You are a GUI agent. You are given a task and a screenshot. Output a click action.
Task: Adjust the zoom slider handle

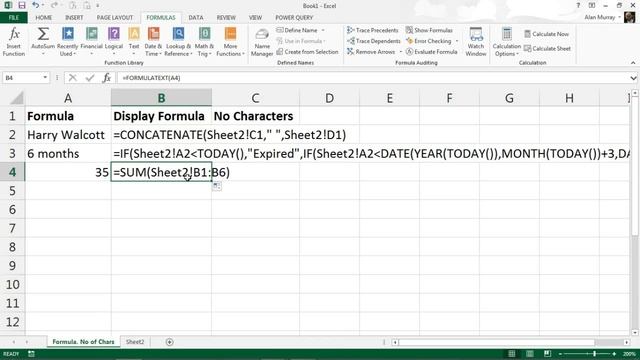[x=595, y=354]
